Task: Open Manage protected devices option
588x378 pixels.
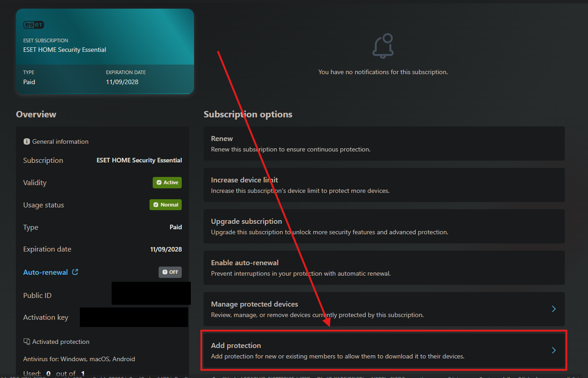Action: [x=384, y=309]
